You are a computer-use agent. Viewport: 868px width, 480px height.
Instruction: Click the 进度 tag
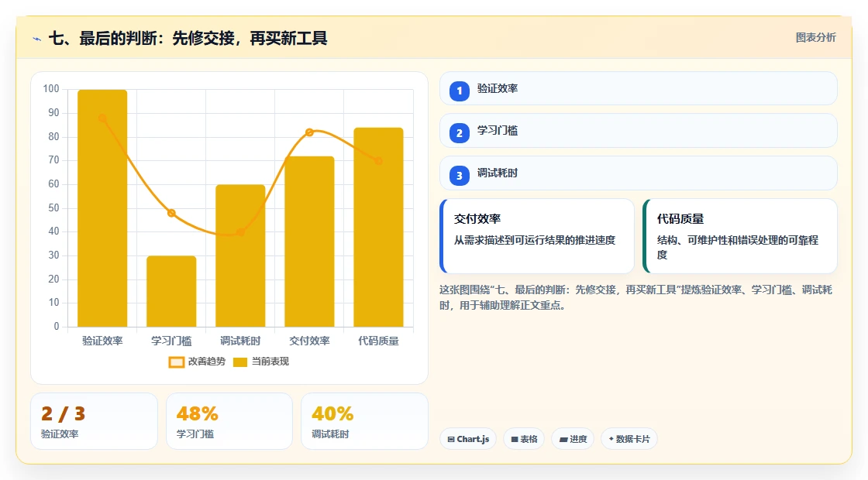[573, 439]
